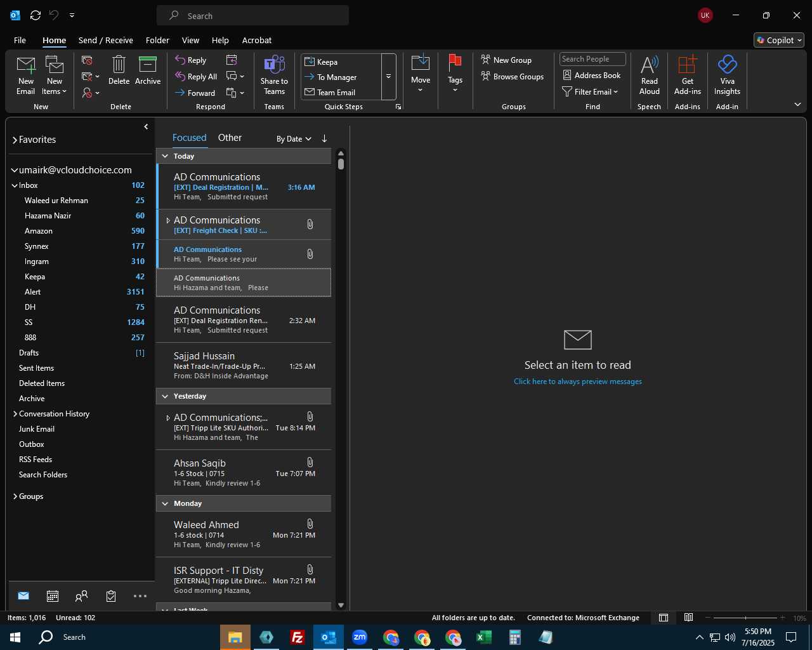Open the Sajjad Hussain email
812x650 pixels.
[244, 366]
